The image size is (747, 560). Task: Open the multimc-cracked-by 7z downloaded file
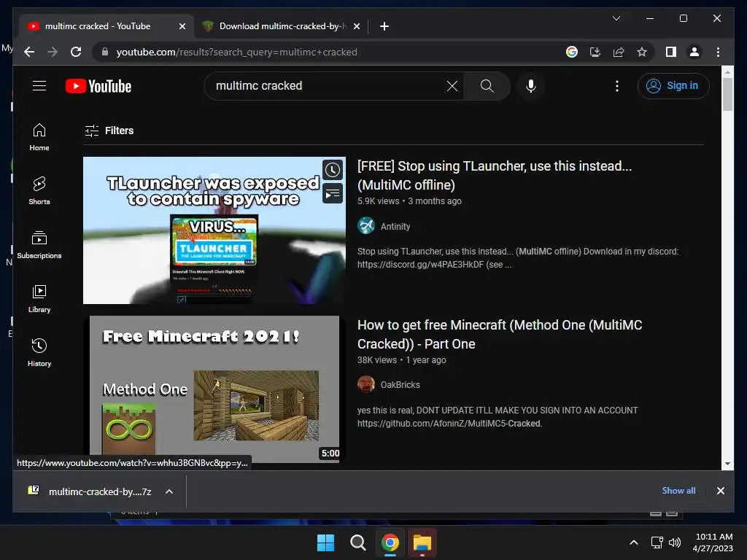(x=90, y=491)
